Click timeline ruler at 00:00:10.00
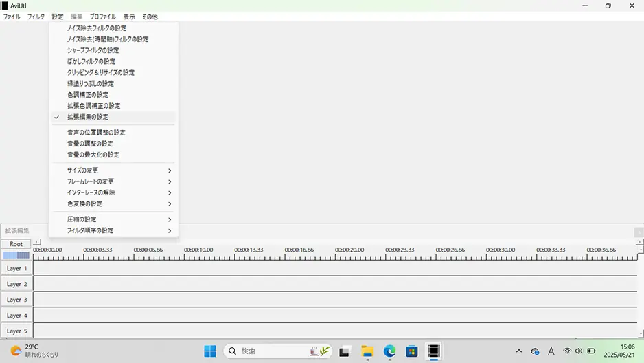644x363 pixels. coord(198,250)
